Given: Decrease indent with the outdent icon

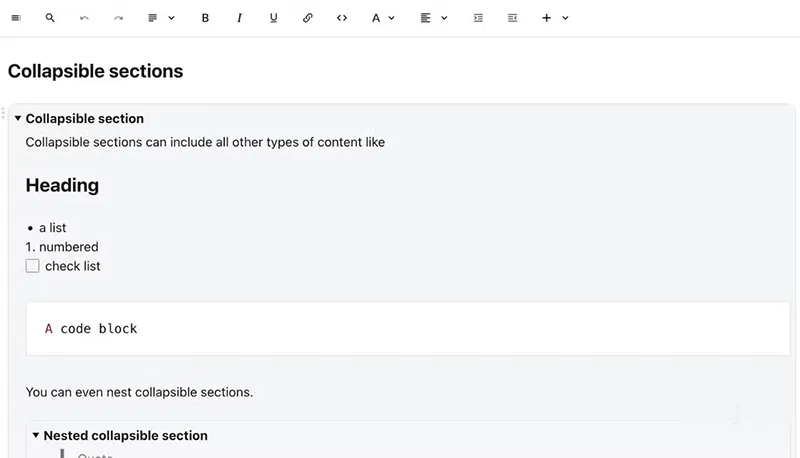Looking at the screenshot, I should coord(512,18).
